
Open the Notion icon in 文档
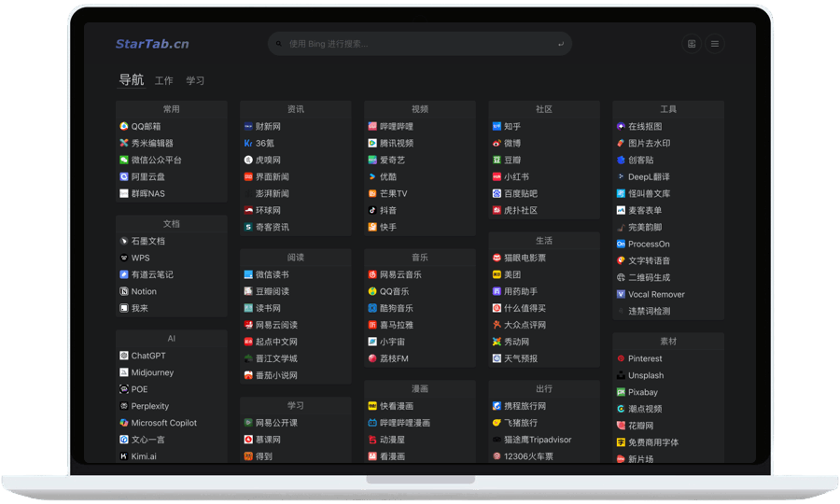tap(124, 291)
